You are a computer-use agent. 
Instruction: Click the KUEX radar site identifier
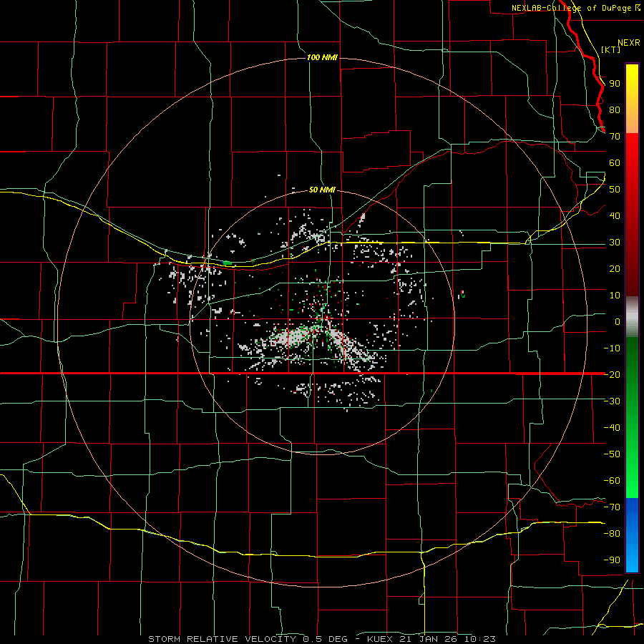point(380,639)
